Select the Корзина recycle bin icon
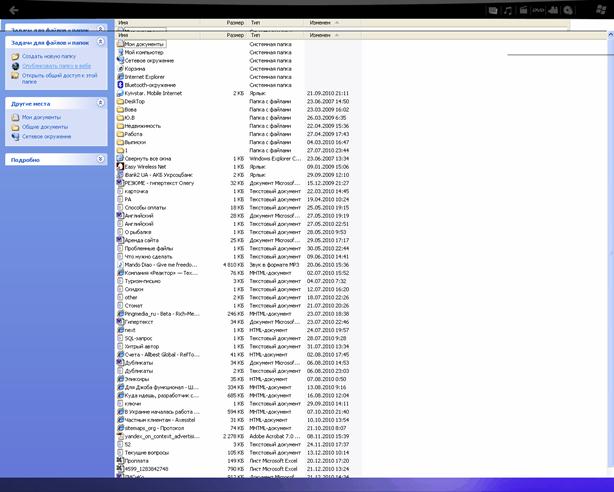The height and width of the screenshot is (492, 614). (x=120, y=69)
